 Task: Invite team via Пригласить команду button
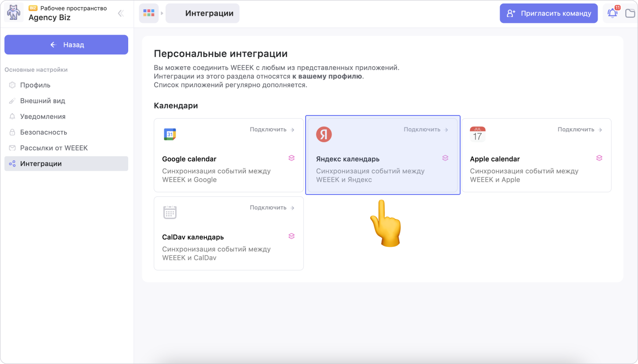coord(548,13)
